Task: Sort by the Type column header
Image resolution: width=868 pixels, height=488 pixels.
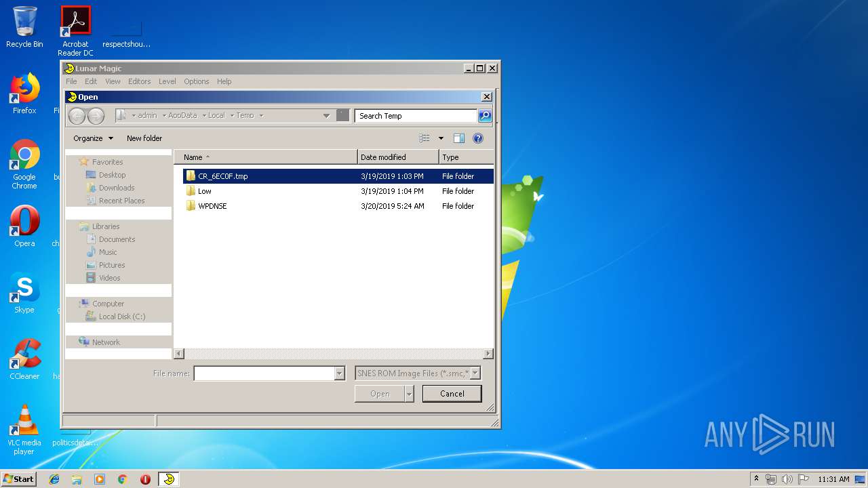Action: pos(467,157)
